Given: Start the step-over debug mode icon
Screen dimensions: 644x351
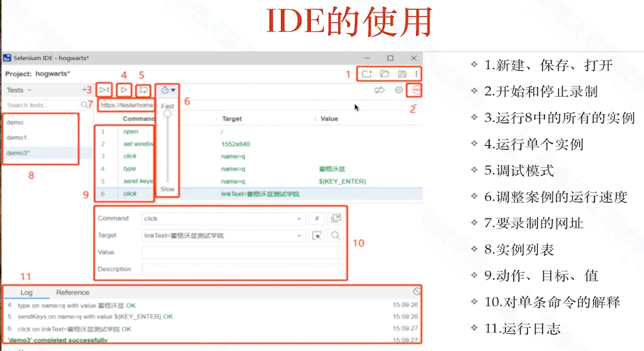Looking at the screenshot, I should point(143,90).
